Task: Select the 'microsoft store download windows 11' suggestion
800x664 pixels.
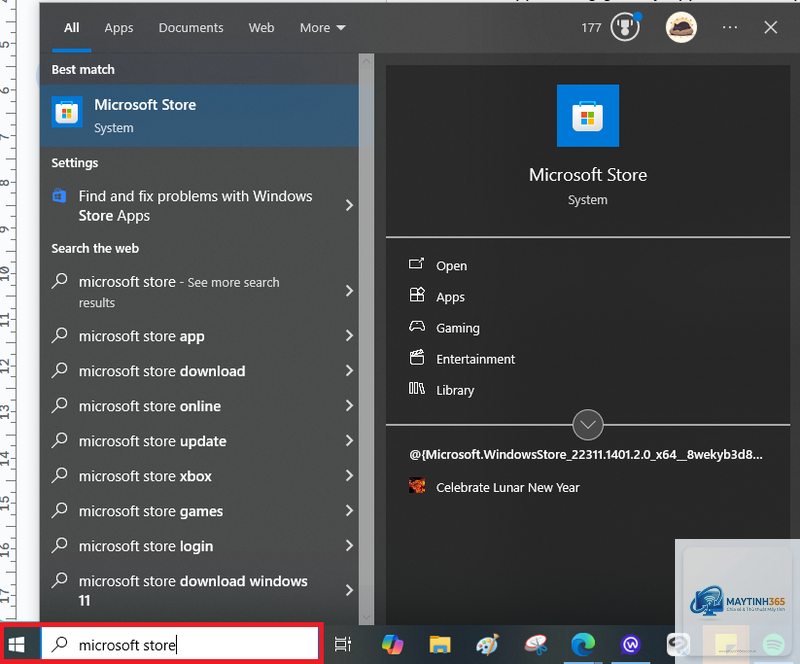Action: coord(193,591)
